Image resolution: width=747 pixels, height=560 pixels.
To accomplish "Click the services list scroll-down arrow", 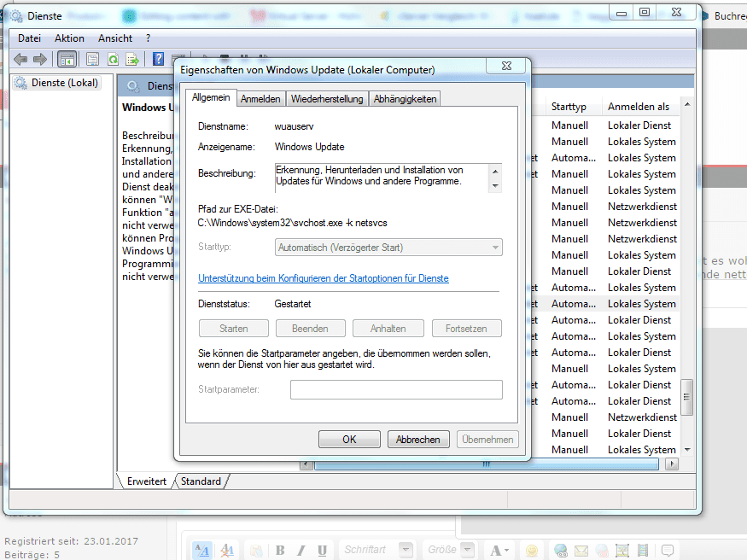I will (687, 450).
